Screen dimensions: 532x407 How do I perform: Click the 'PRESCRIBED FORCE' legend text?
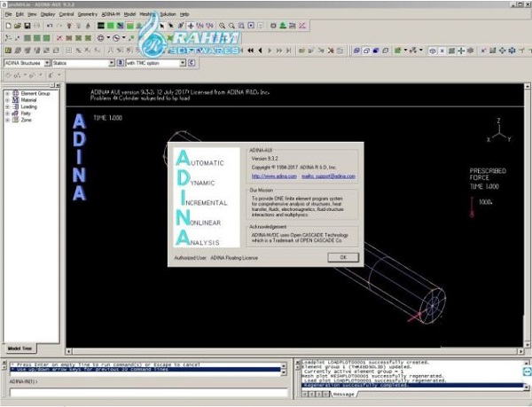click(488, 175)
